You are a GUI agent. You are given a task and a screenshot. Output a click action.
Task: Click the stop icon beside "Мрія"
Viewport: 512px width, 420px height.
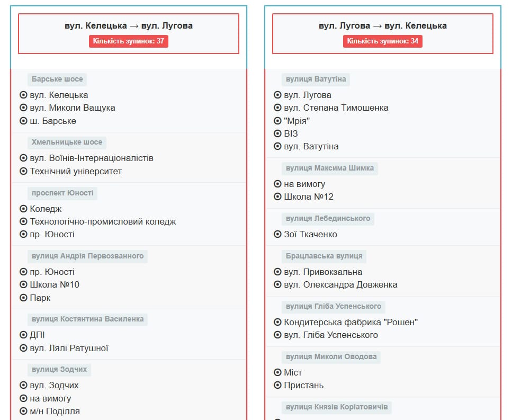pyautogui.click(x=277, y=121)
